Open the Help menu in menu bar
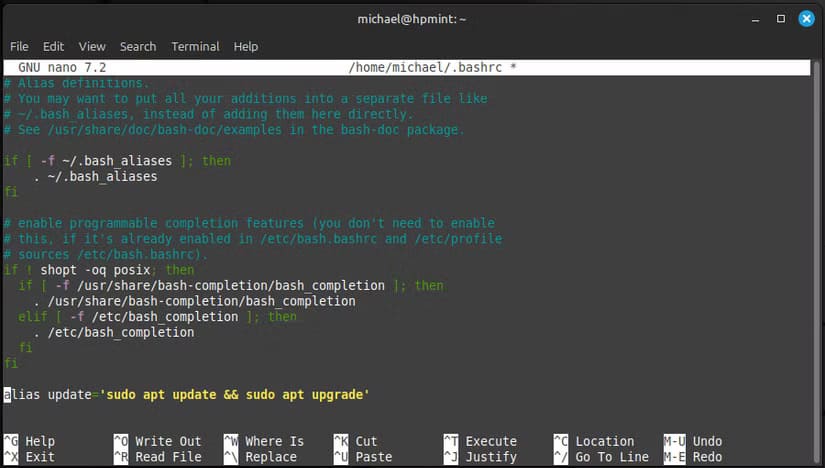This screenshot has width=825, height=468. (x=246, y=46)
